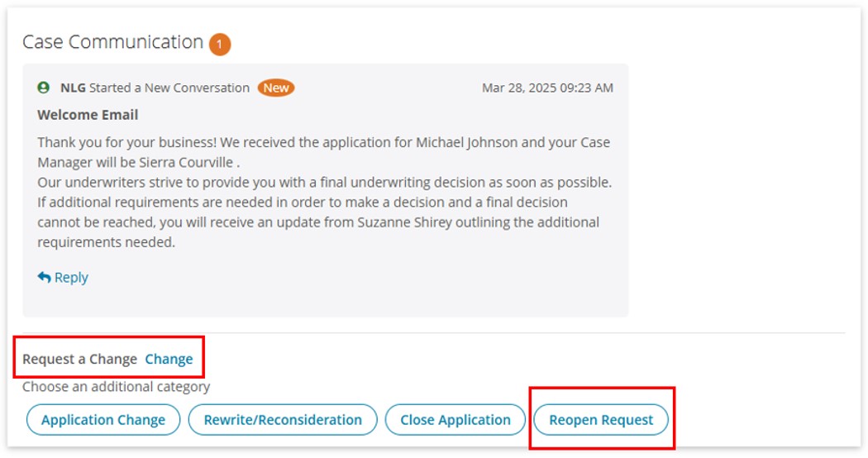This screenshot has width=868, height=458.
Task: Click the Our underwriters strive sentence
Action: [x=324, y=182]
